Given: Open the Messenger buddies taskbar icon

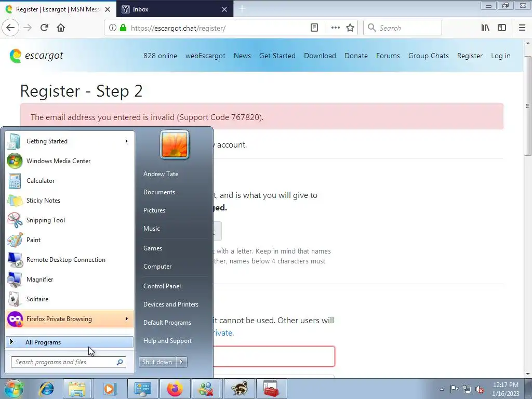Looking at the screenshot, I should 206,389.
